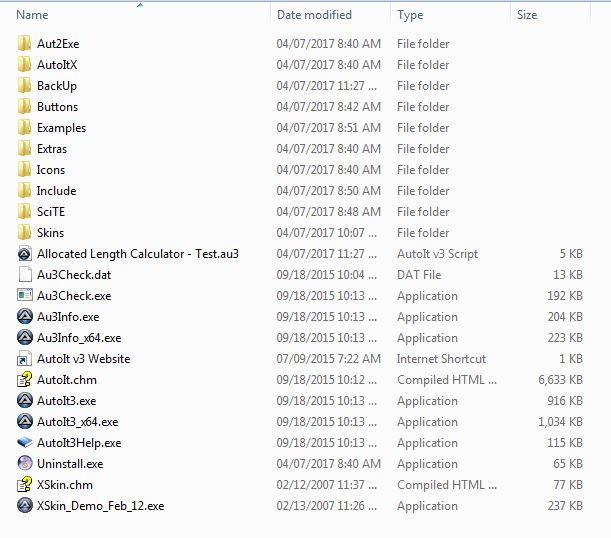Select the Extras folder name
The height and width of the screenshot is (538, 611).
point(52,149)
